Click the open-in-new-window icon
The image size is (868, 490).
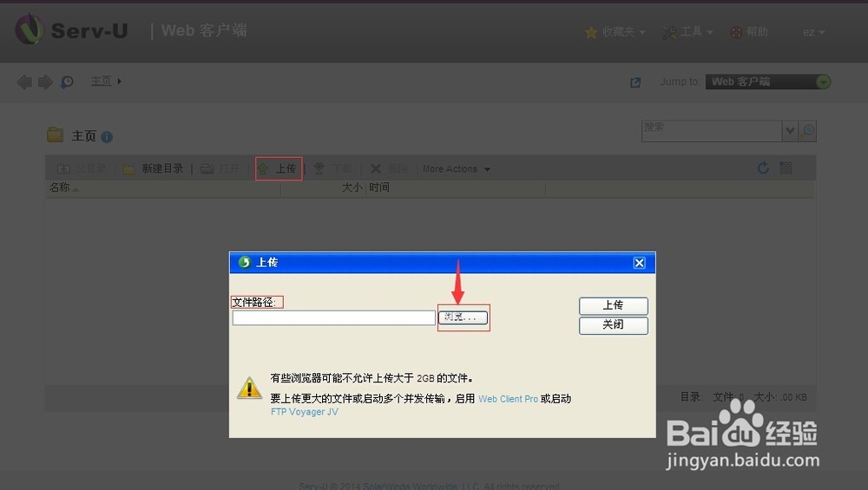635,82
